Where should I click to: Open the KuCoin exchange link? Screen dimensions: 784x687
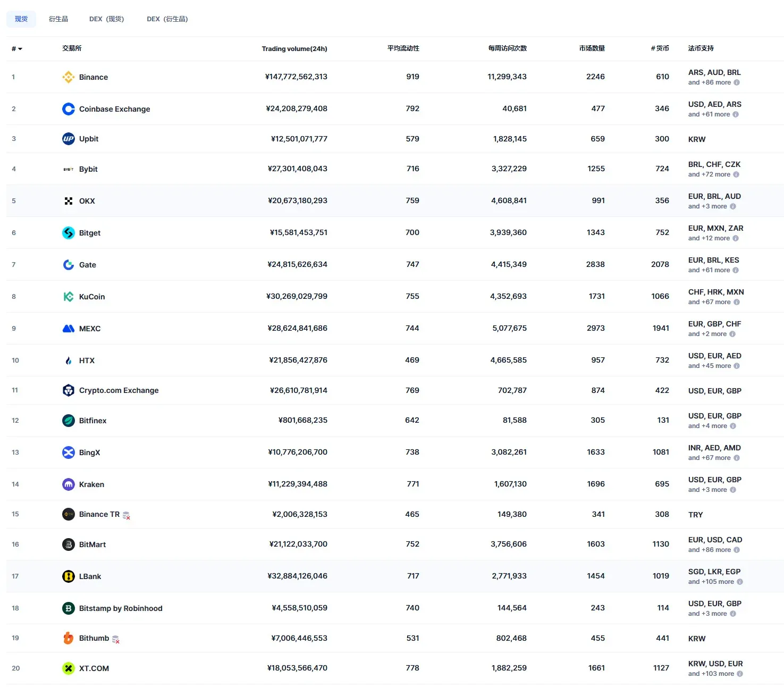92,297
